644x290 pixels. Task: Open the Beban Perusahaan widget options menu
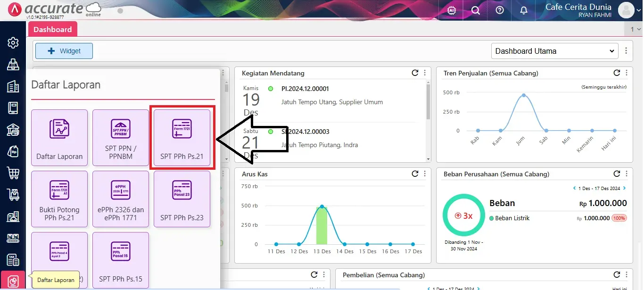pos(627,174)
